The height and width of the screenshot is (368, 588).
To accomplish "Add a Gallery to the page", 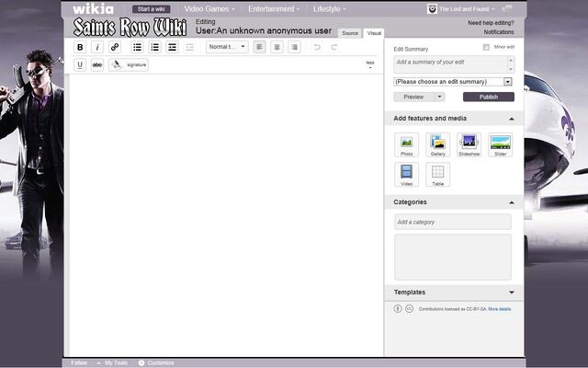I will pyautogui.click(x=437, y=144).
